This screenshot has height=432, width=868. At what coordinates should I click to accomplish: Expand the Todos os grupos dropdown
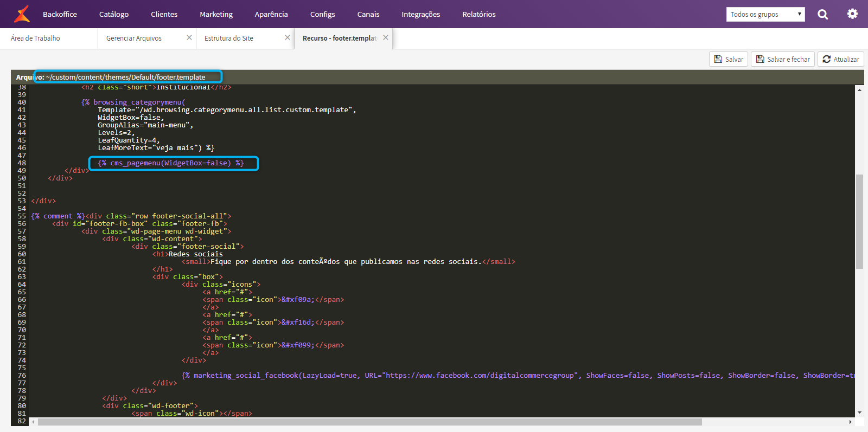pyautogui.click(x=765, y=14)
